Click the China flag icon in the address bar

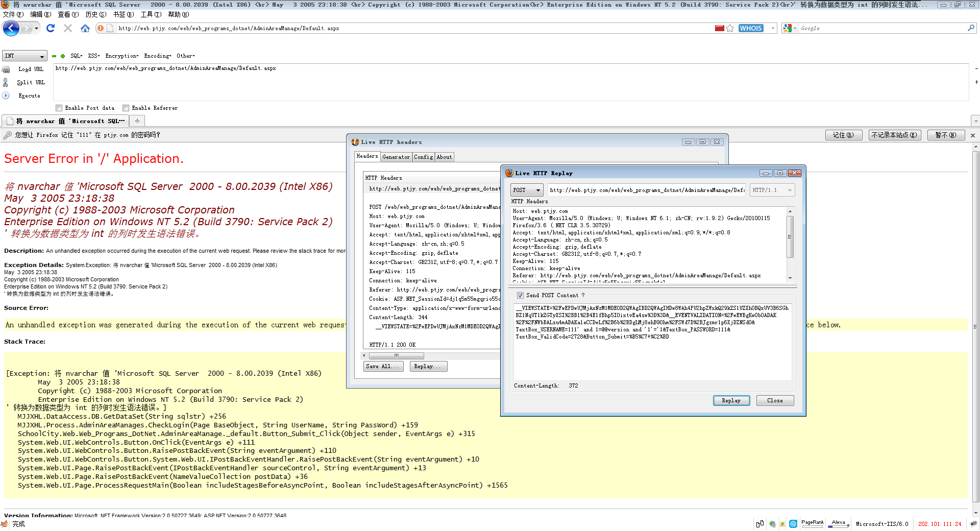pos(720,28)
